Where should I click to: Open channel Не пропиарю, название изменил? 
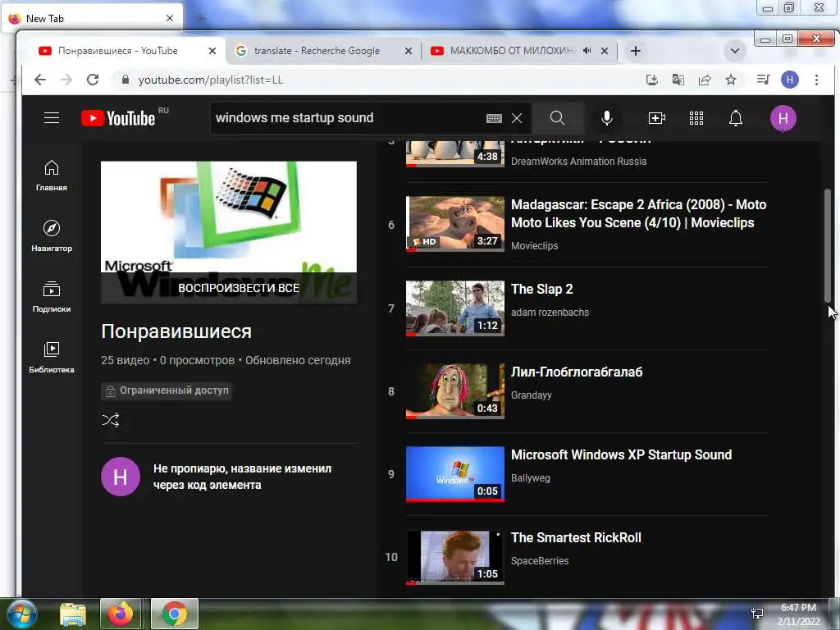coord(242,477)
